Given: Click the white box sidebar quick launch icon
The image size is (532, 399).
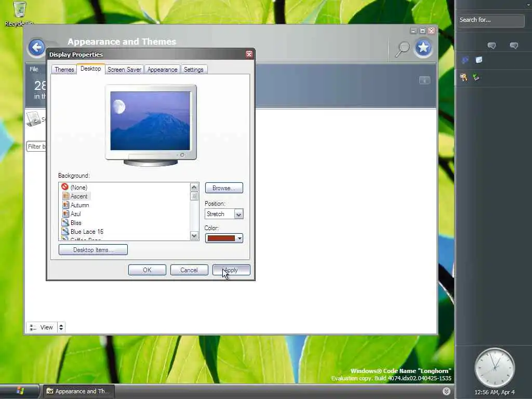Looking at the screenshot, I should (x=478, y=60).
